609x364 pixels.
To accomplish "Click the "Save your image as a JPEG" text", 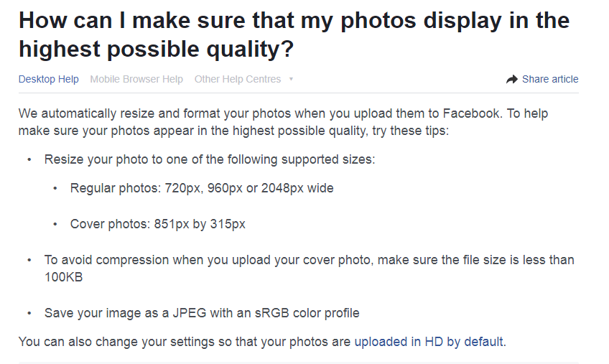I will (202, 313).
